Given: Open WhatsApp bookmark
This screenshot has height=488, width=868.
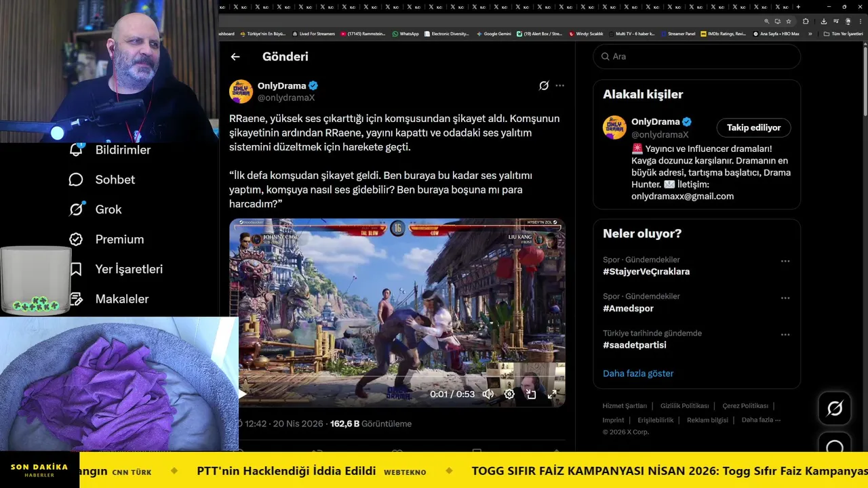Looking at the screenshot, I should click(406, 34).
